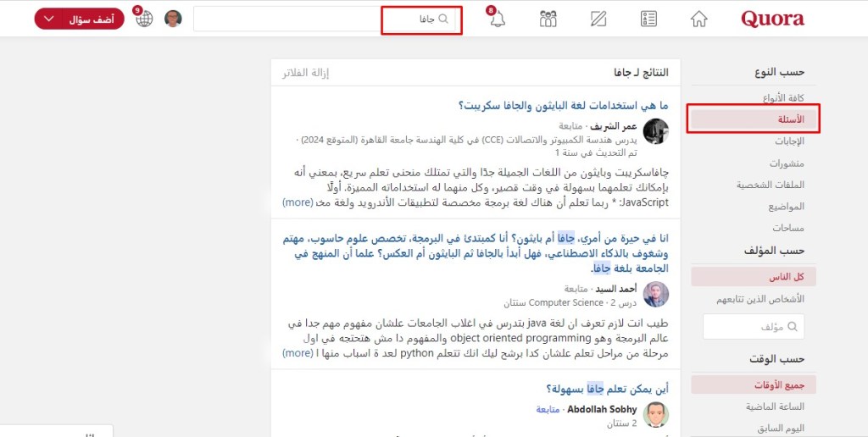Viewport: 868px width, 437px height.
Task: Follow أحمد السيد via متابعة
Action: (x=577, y=288)
